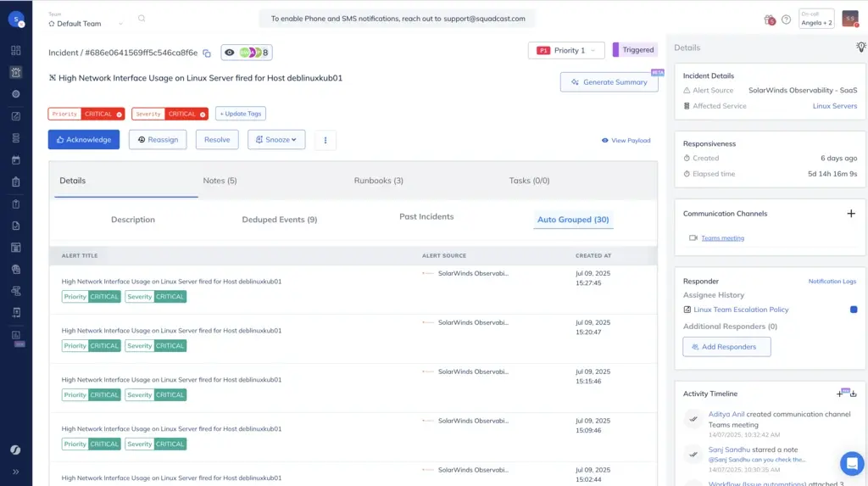This screenshot has width=868, height=486.
Task: Open the Priority 1 dropdown
Action: coord(565,50)
